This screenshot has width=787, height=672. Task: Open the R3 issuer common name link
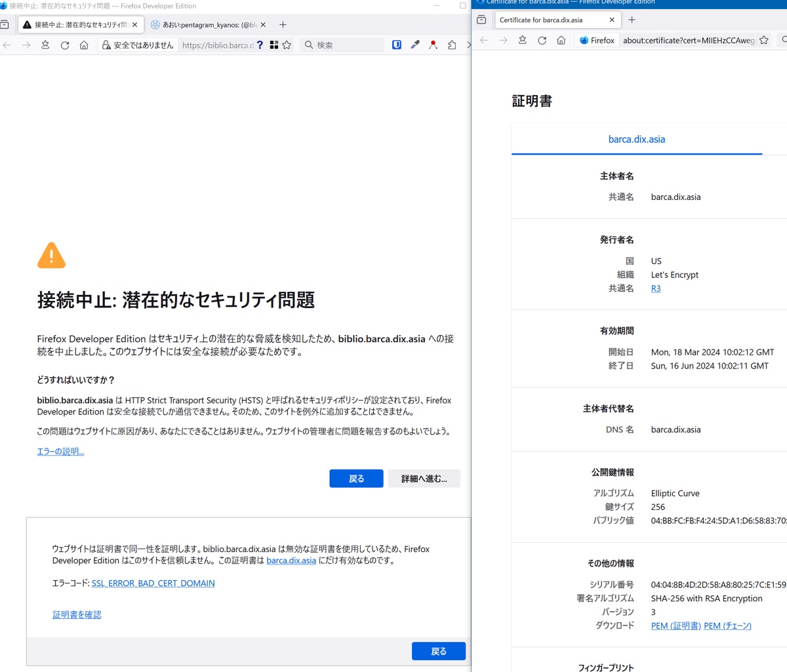click(x=656, y=288)
